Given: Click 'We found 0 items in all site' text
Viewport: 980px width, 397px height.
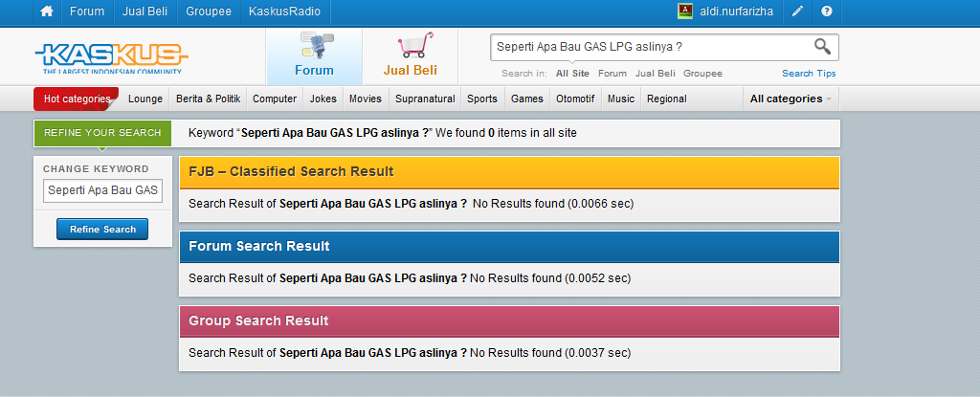Looking at the screenshot, I should [x=506, y=133].
